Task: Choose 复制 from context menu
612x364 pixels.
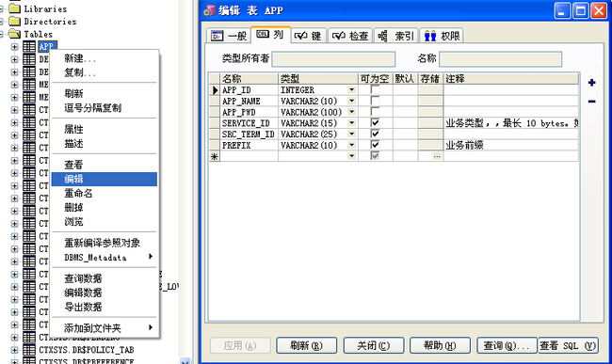Action: pyautogui.click(x=105, y=72)
